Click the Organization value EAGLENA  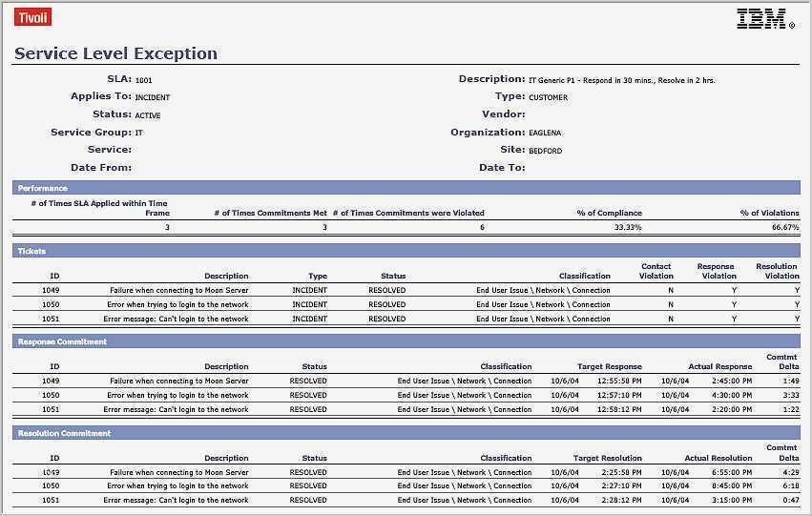(x=545, y=133)
